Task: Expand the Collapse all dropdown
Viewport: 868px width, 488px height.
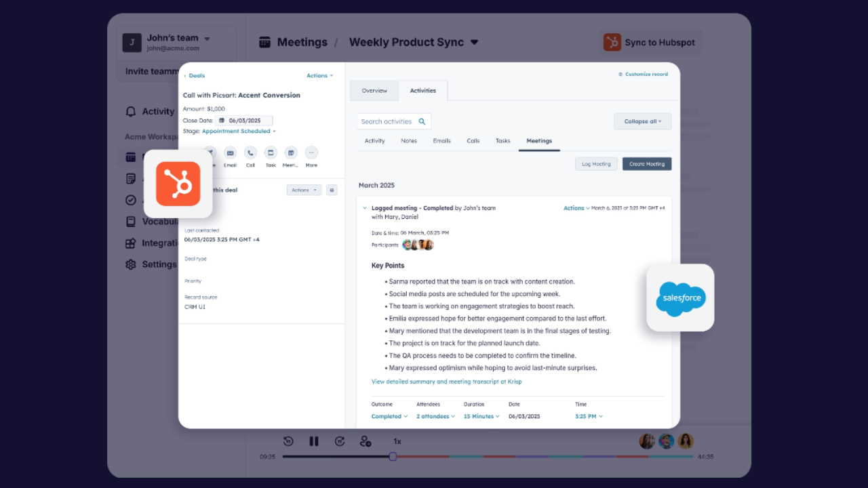Action: point(642,122)
